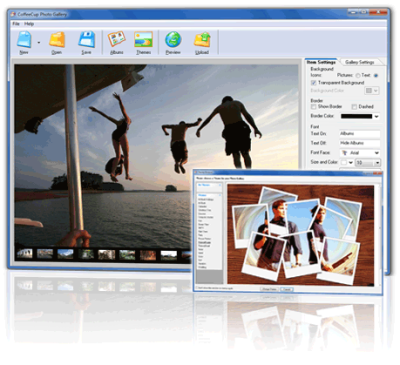Click the black Border Color swatch
Image resolution: width=400 pixels, height=365 pixels.
tap(356, 116)
